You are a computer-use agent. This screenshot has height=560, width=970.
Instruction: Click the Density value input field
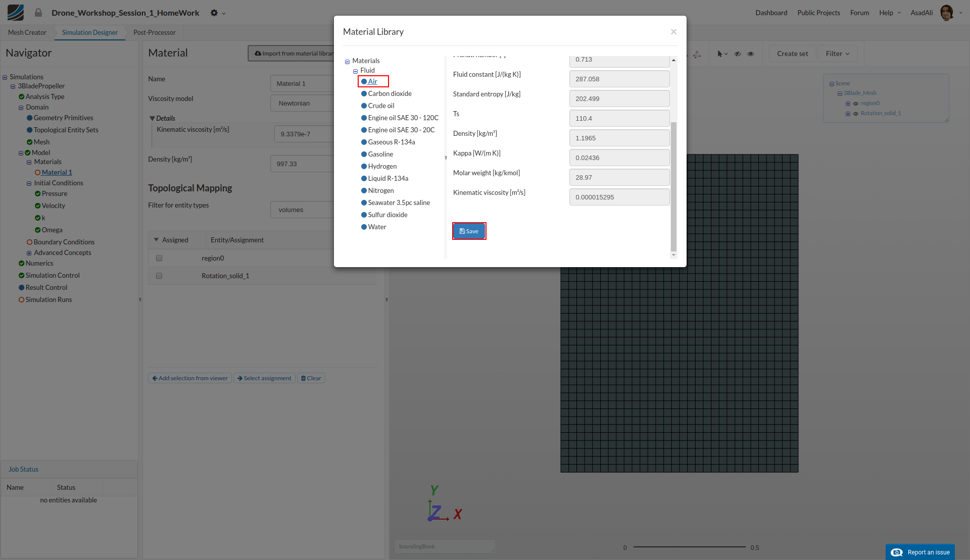tap(619, 138)
